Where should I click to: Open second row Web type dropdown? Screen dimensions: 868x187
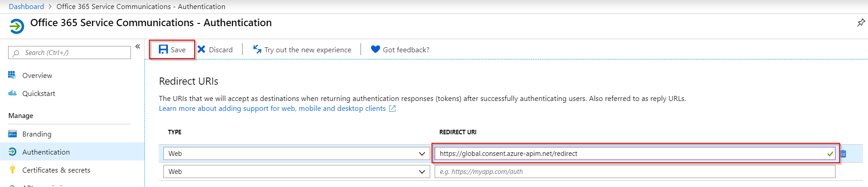click(297, 172)
